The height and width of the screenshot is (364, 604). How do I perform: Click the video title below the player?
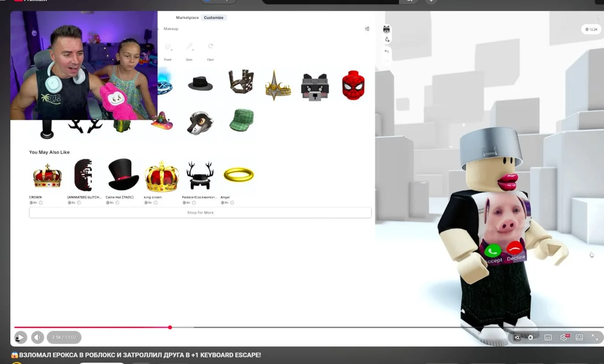pyautogui.click(x=136, y=355)
